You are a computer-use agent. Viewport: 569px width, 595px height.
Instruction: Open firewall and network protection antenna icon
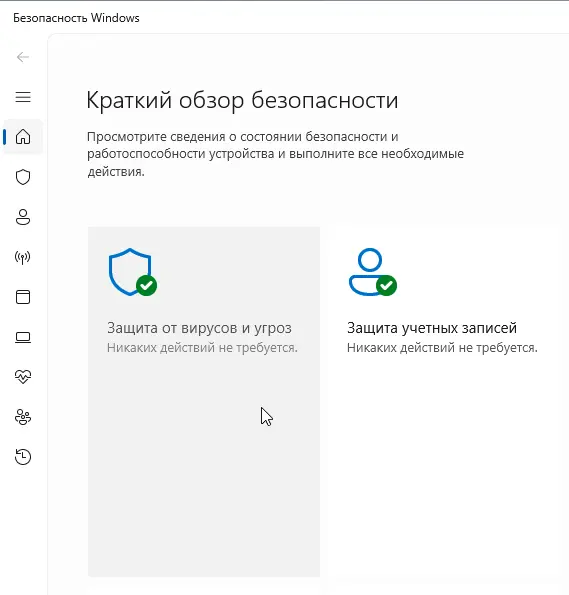pyautogui.click(x=23, y=257)
